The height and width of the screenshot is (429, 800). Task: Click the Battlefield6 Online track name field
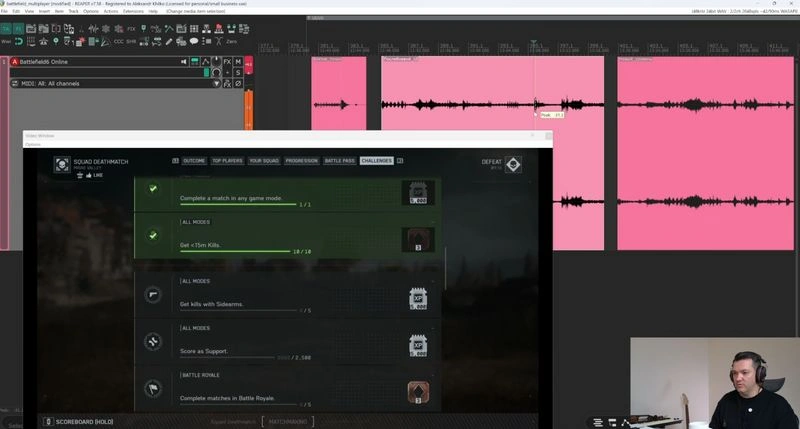pos(99,62)
